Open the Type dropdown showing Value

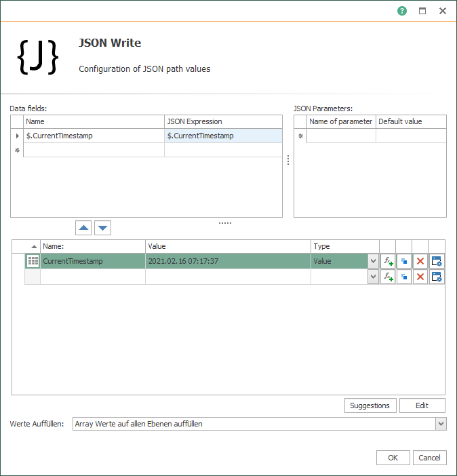pos(373,261)
